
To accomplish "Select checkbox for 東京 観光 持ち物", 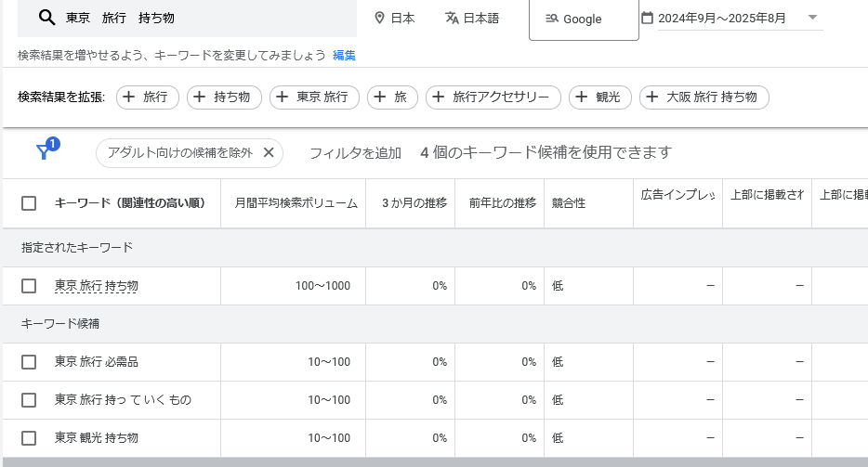I will point(29,438).
